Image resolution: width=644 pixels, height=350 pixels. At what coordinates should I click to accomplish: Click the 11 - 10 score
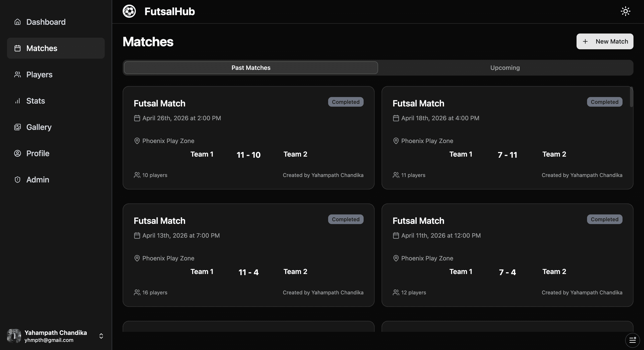pyautogui.click(x=248, y=155)
